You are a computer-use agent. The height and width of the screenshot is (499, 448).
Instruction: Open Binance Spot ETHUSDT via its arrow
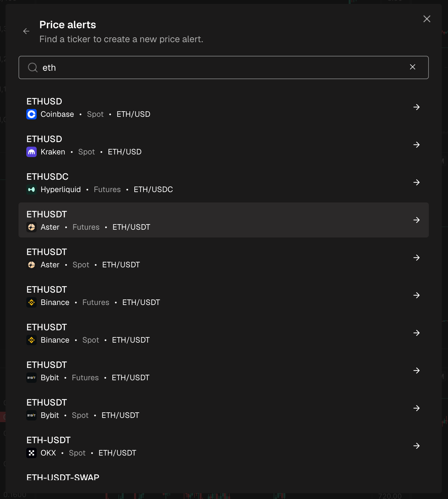417,333
